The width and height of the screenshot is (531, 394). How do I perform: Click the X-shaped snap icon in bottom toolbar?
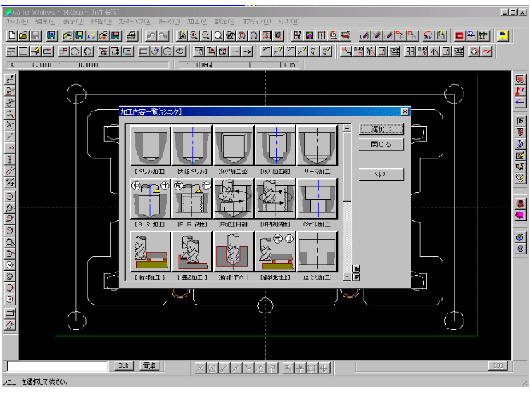[x=200, y=368]
